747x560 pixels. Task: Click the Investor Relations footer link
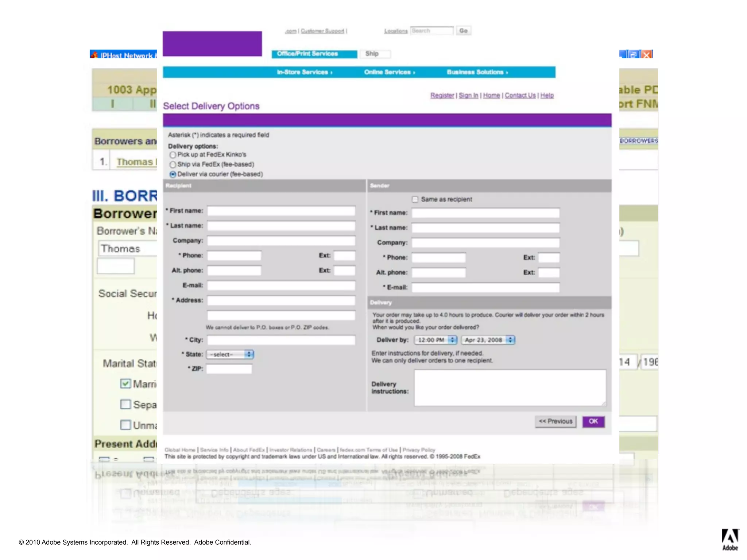coord(291,450)
